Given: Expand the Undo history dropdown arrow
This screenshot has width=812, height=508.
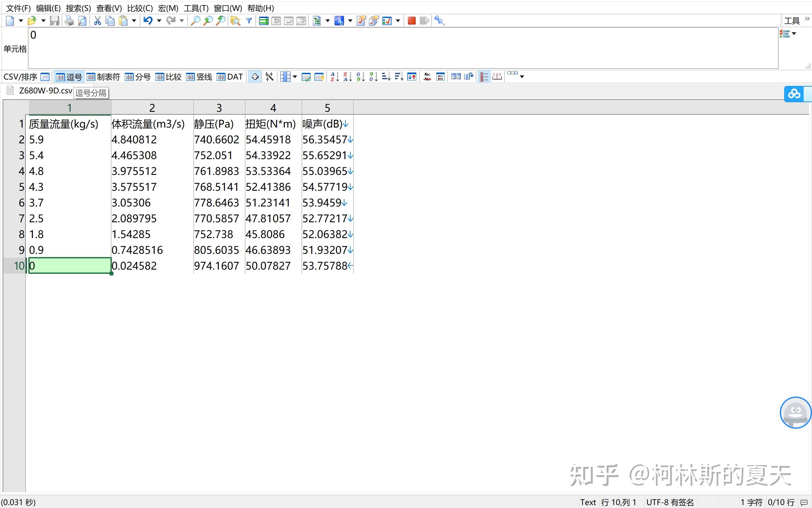Looking at the screenshot, I should [x=159, y=21].
